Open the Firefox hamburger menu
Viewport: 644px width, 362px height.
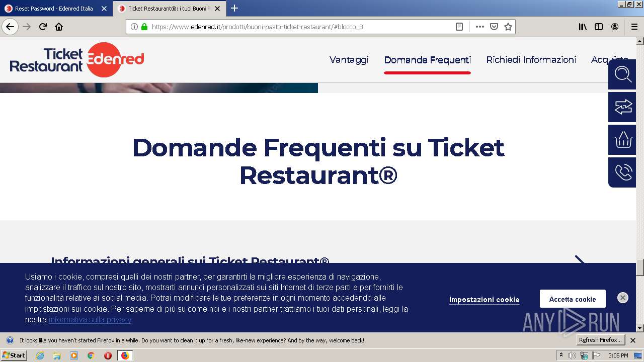[634, 27]
